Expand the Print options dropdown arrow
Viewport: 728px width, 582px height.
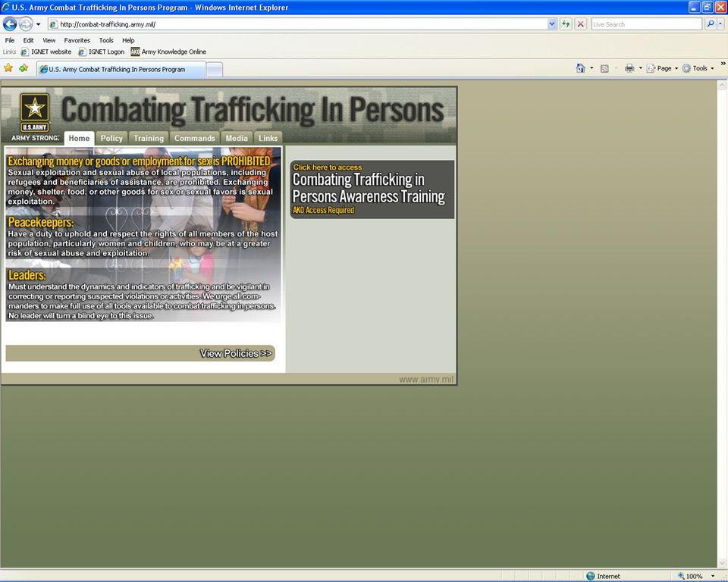tap(641, 68)
